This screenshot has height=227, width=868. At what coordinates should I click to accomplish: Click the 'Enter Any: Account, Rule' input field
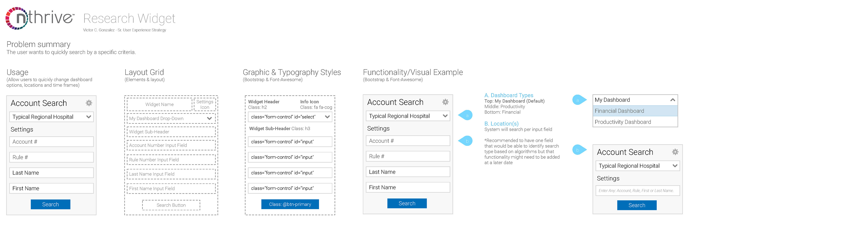[637, 191]
